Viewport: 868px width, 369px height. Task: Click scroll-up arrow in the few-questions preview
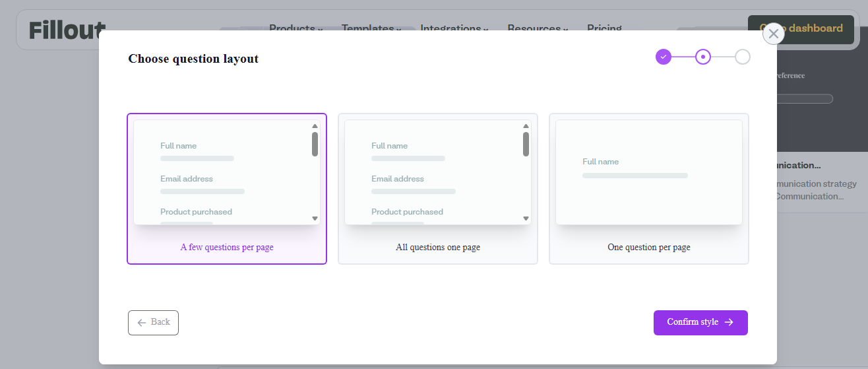click(315, 126)
